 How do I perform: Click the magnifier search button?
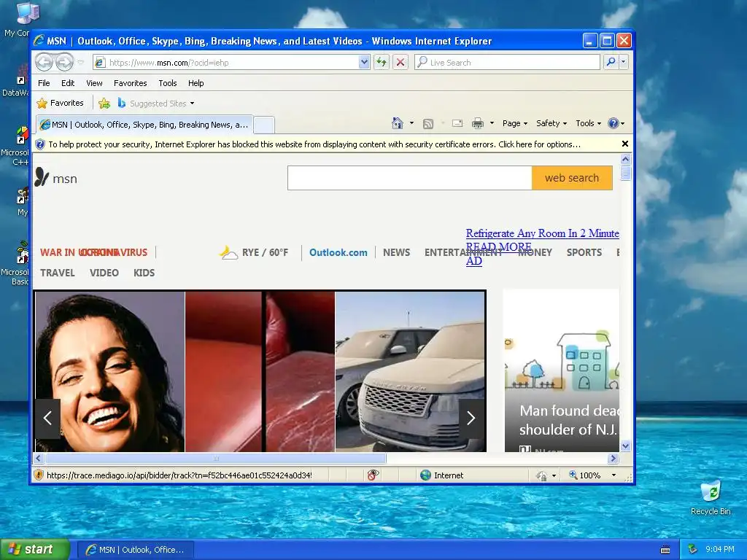click(611, 63)
